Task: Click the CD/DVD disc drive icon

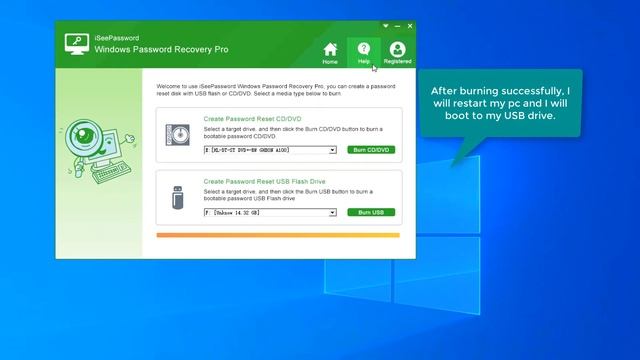Action: point(178,135)
